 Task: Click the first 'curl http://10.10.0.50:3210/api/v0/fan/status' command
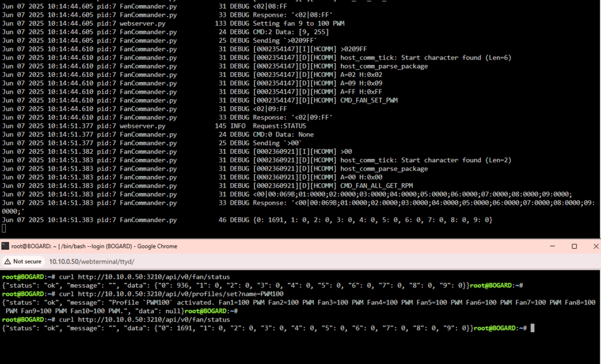[144, 277]
